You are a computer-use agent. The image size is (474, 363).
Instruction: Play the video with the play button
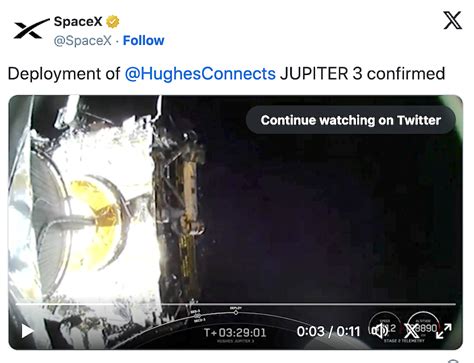27,331
